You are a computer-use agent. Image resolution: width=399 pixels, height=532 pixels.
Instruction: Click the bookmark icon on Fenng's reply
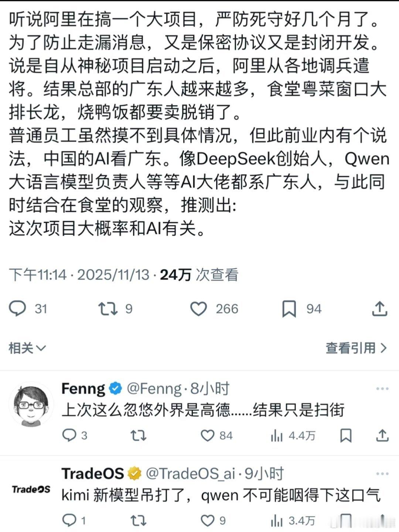[x=345, y=436]
